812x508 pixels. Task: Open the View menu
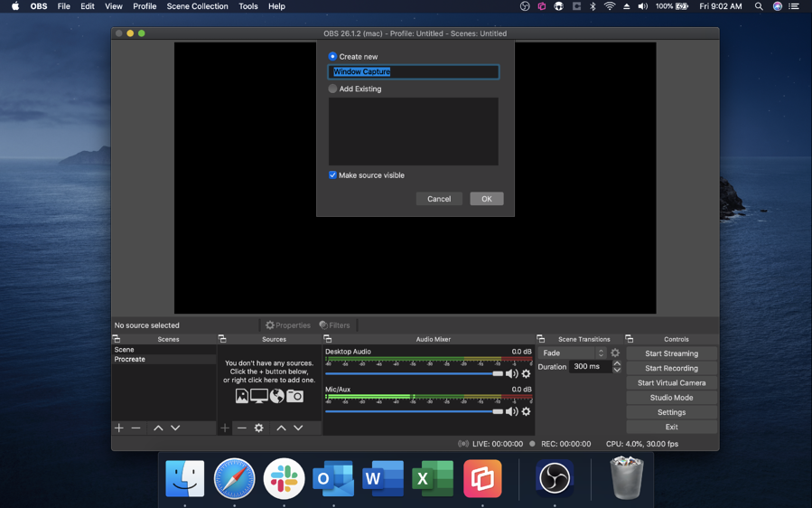click(114, 6)
